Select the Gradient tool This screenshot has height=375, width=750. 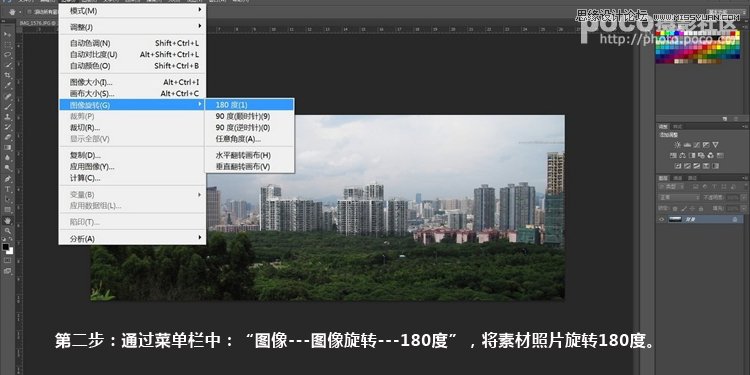point(8,147)
